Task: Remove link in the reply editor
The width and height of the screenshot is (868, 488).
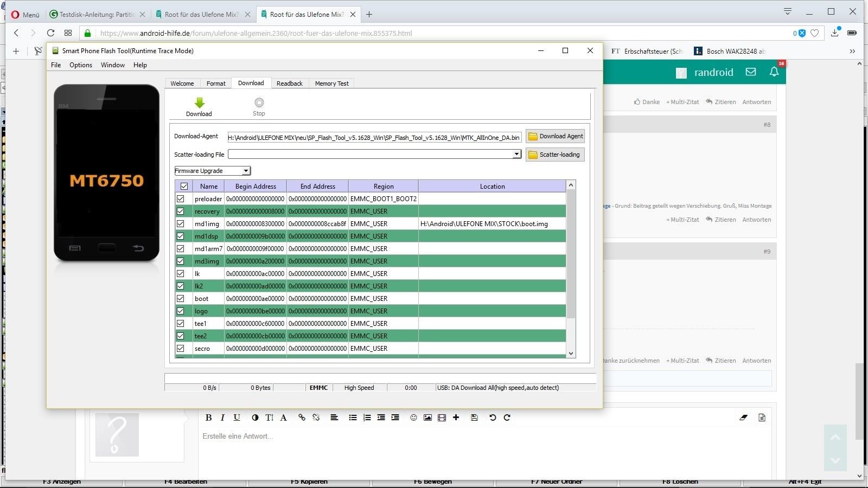Action: point(316,418)
